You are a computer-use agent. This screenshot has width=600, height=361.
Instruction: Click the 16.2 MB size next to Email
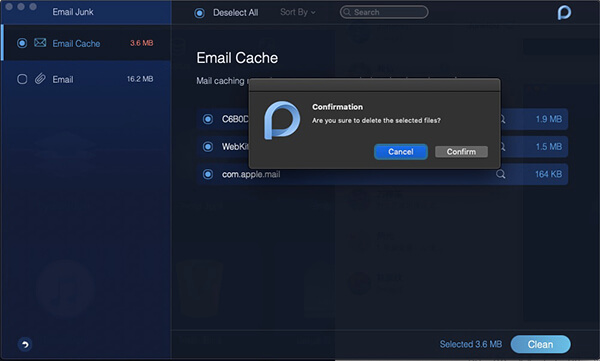(140, 79)
